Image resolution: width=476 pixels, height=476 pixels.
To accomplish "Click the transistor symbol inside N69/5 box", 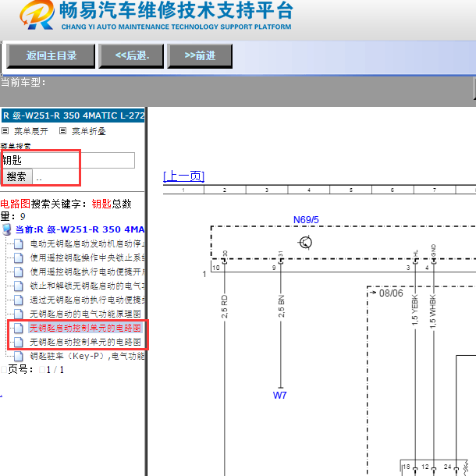I will point(306,243).
